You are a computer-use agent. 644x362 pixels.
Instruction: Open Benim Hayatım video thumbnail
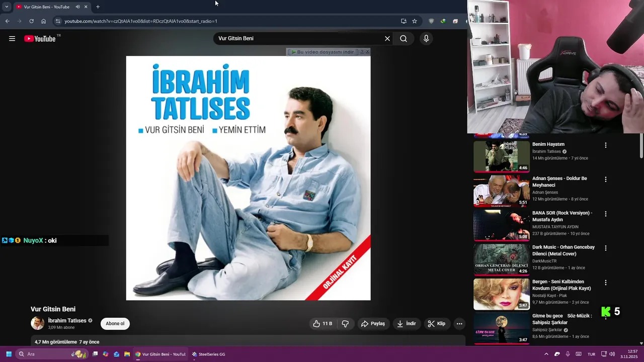(502, 156)
